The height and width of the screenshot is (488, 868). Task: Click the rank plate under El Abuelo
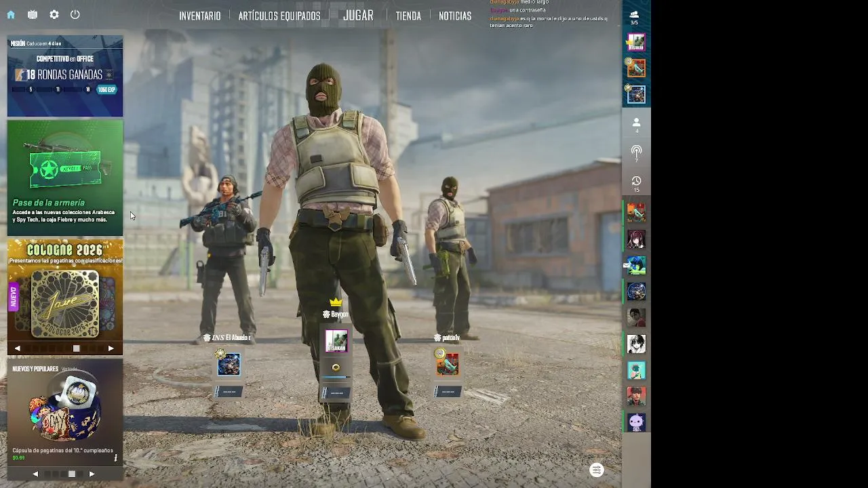[229, 392]
